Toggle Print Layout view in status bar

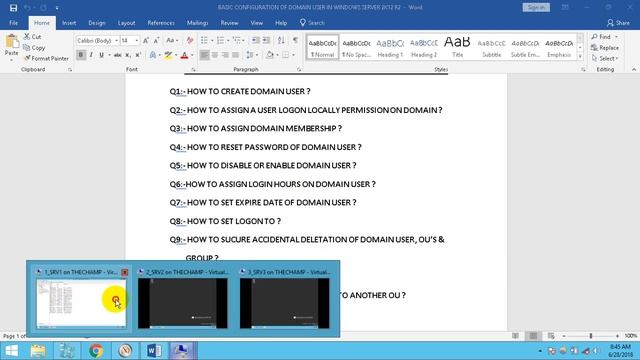[533, 336]
